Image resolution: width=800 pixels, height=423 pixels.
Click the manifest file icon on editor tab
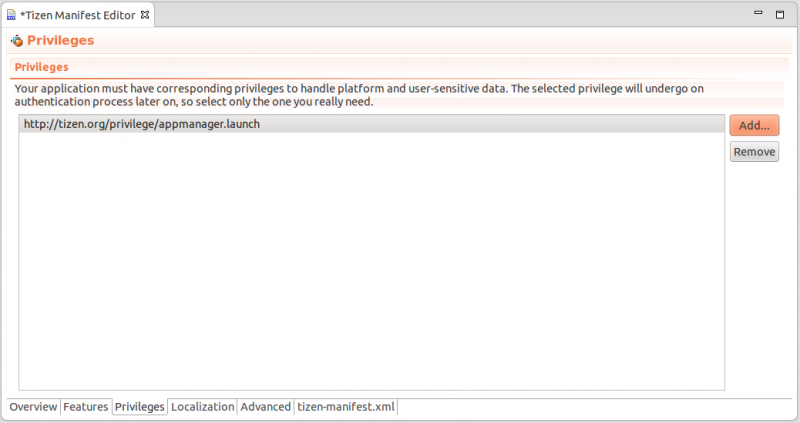click(x=11, y=16)
